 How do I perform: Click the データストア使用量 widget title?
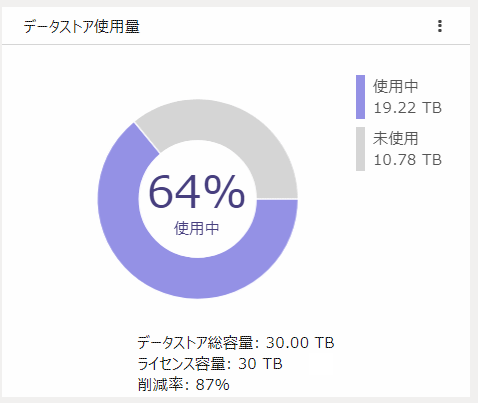(82, 26)
